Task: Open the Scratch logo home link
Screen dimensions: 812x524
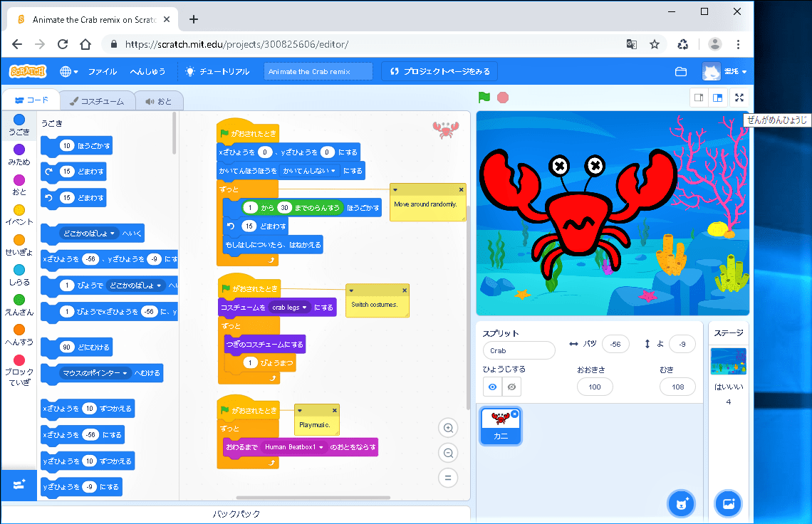Action: coord(28,71)
